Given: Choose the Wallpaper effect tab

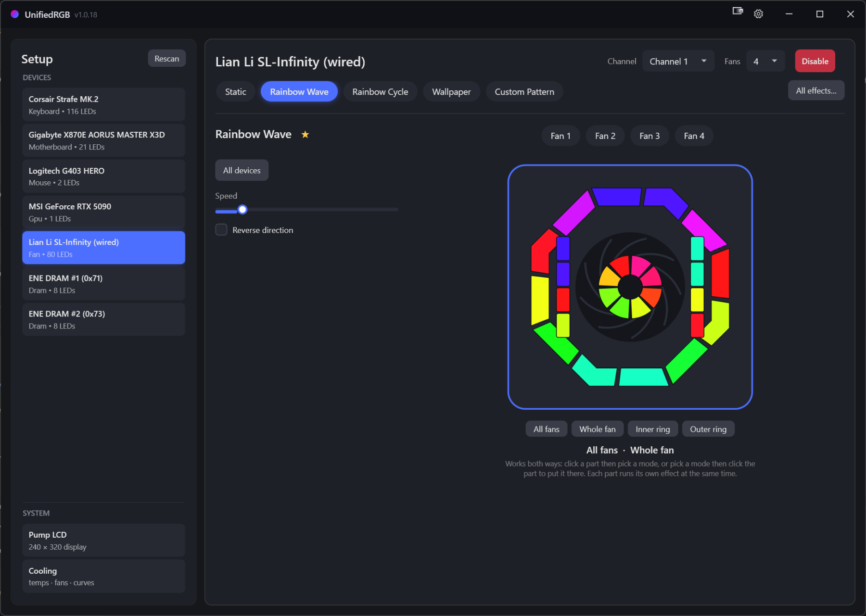Looking at the screenshot, I should click(451, 91).
